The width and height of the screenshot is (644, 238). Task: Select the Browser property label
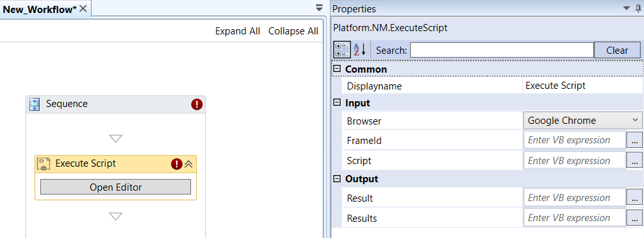(365, 121)
